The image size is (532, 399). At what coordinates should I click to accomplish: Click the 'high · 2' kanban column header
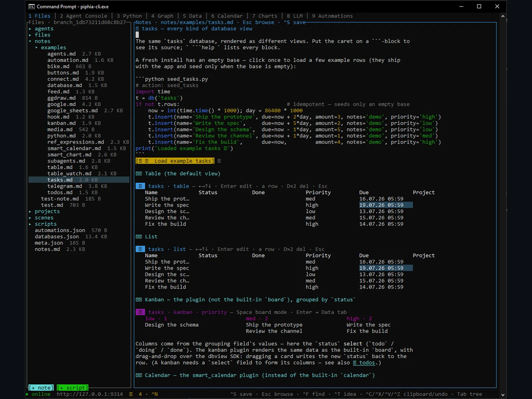tap(359, 319)
